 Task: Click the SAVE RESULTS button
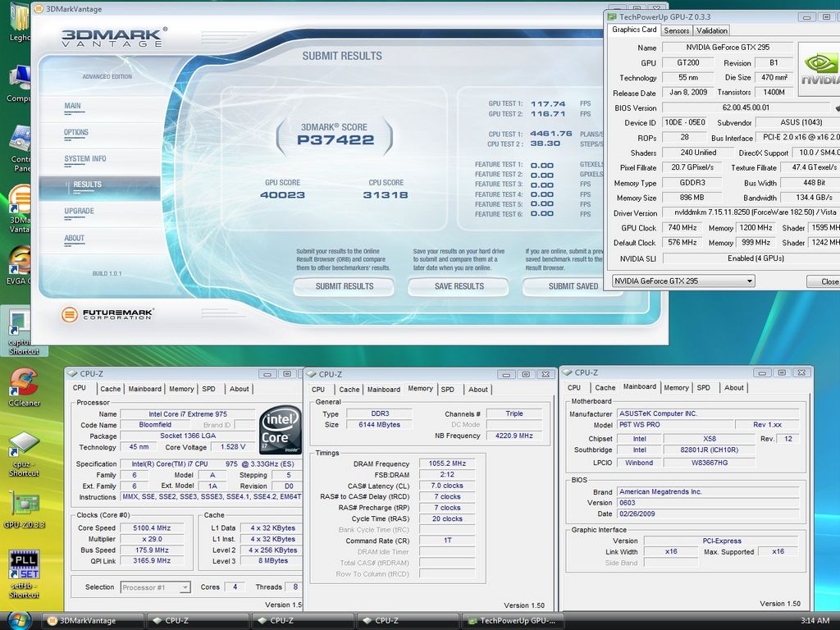click(459, 286)
